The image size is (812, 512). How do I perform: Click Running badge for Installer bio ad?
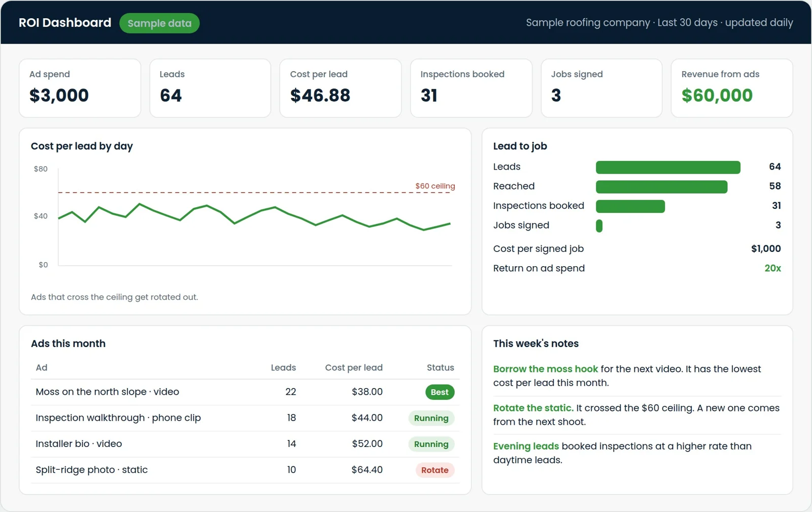click(431, 444)
